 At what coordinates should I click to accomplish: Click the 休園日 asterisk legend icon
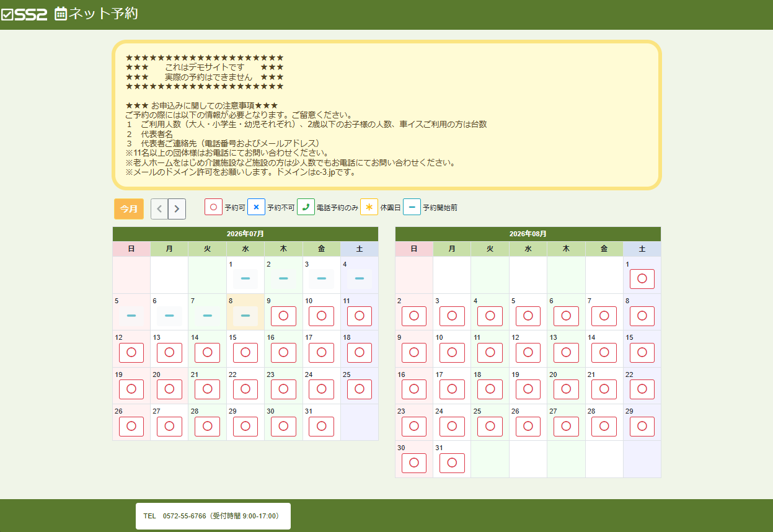point(369,207)
